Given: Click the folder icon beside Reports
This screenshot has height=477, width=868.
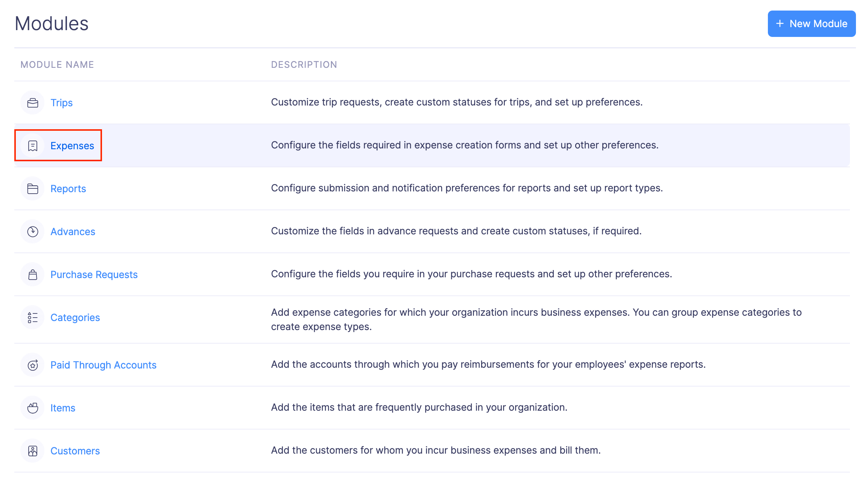Looking at the screenshot, I should coord(32,188).
